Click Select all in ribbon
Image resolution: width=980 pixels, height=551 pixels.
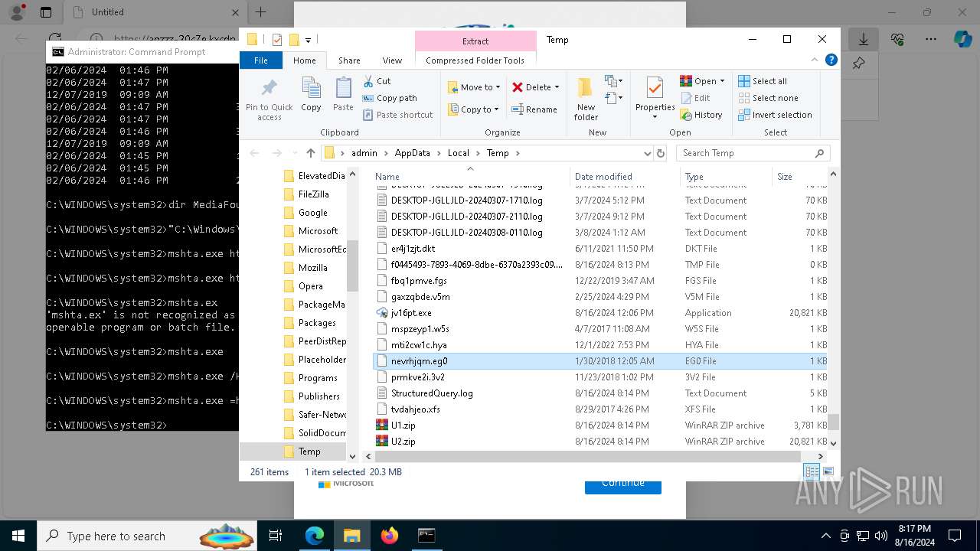point(763,81)
